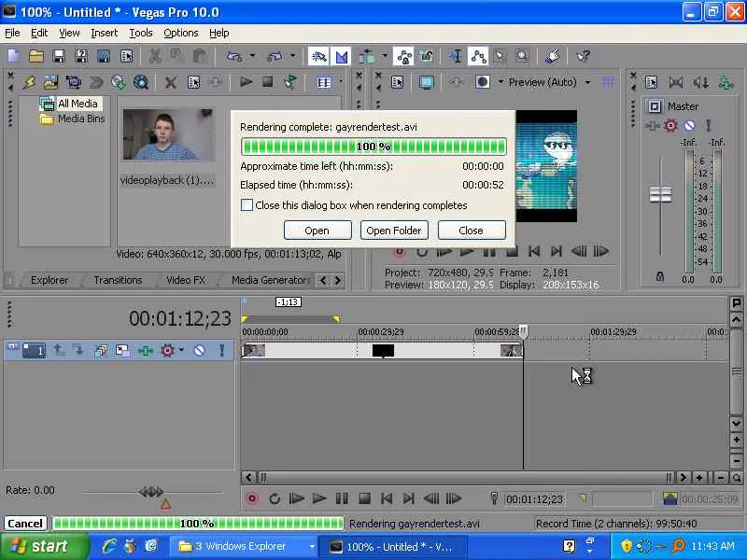Click the Undo arrow icon
Viewport: 747px width, 560px height.
pyautogui.click(x=234, y=56)
